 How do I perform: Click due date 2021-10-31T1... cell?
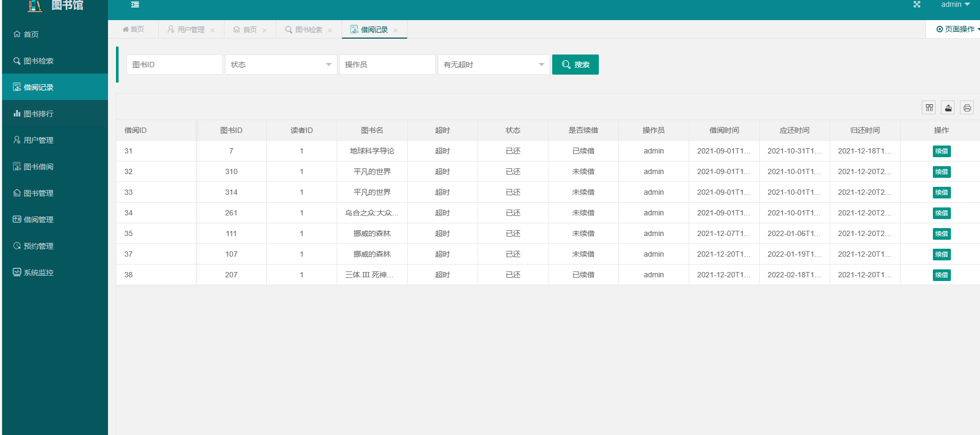point(795,151)
